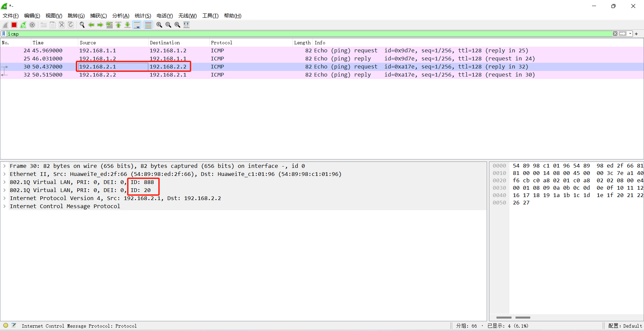Toggle packet list colorization
The image size is (644, 331).
tap(148, 25)
